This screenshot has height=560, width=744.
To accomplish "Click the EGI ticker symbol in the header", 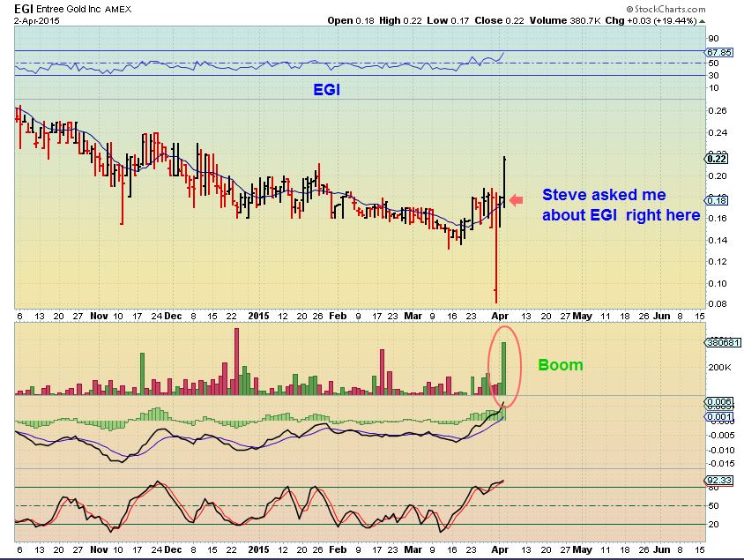I will point(24,9).
